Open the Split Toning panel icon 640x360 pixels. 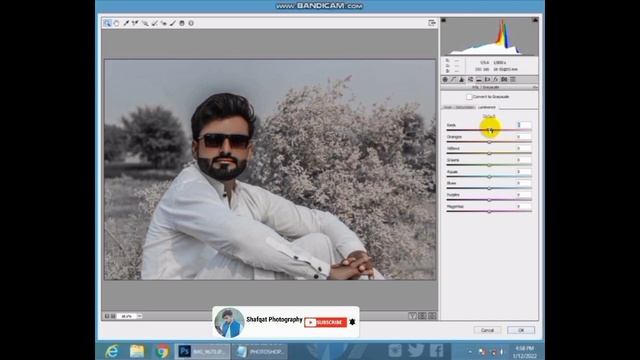pos(479,80)
